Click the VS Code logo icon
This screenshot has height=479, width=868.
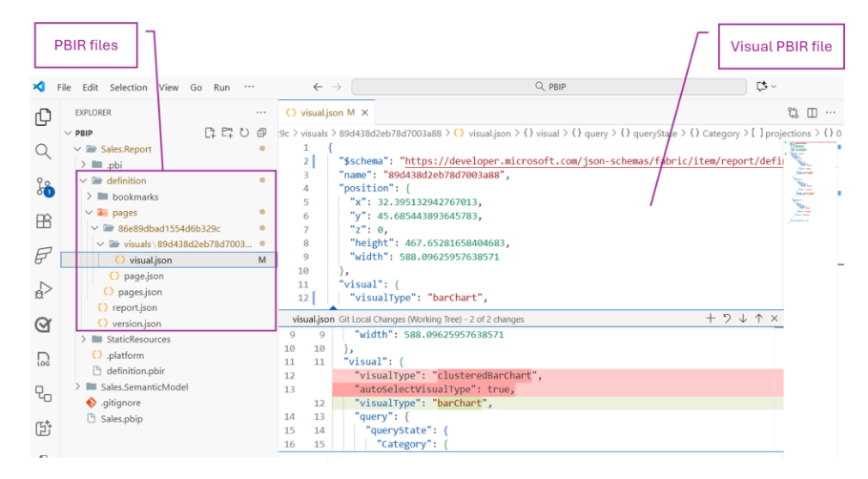pyautogui.click(x=39, y=87)
